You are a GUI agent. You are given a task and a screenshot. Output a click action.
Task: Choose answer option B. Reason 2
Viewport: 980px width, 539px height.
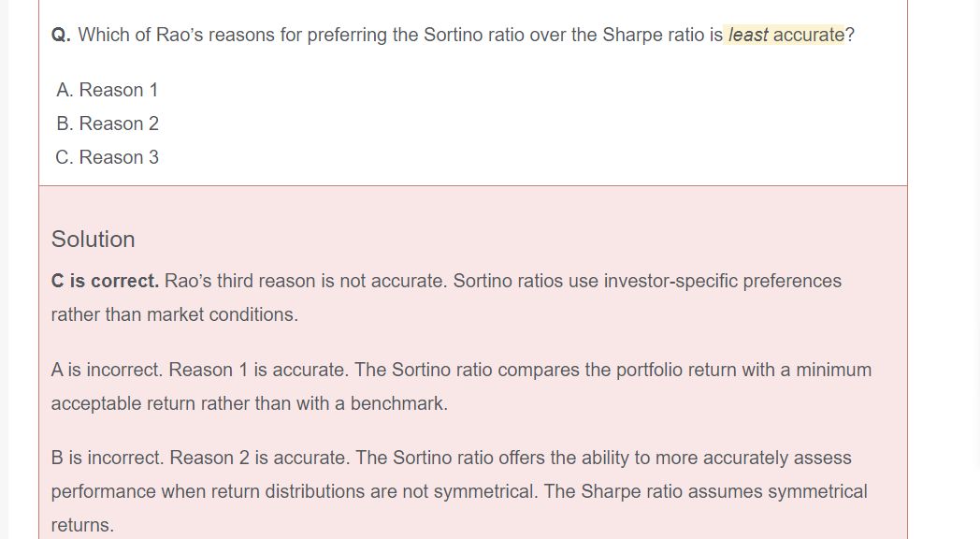click(108, 124)
